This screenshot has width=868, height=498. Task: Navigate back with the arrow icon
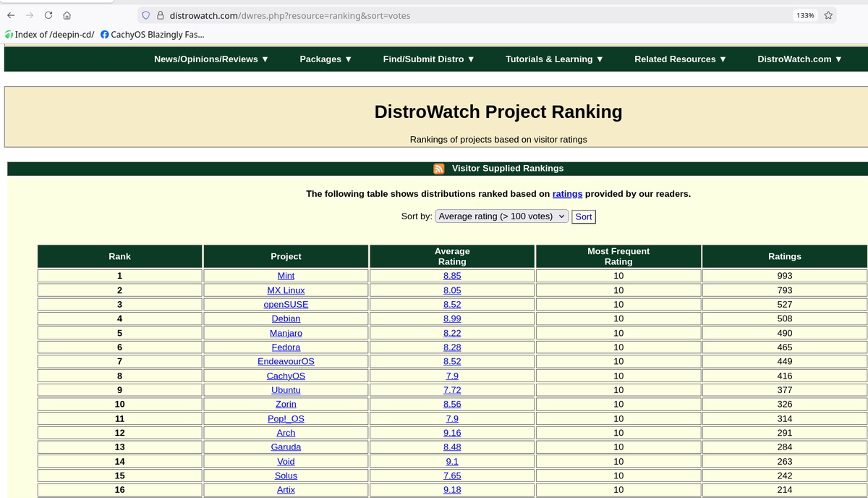[12, 14]
